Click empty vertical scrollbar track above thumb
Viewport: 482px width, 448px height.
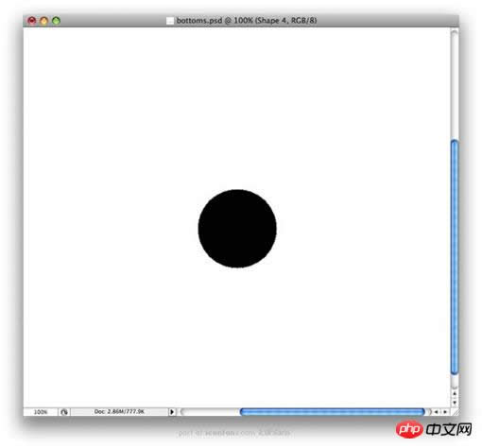coord(455,84)
